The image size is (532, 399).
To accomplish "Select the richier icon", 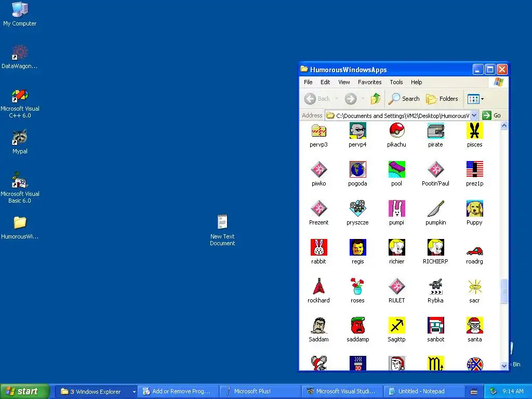I will [396, 247].
